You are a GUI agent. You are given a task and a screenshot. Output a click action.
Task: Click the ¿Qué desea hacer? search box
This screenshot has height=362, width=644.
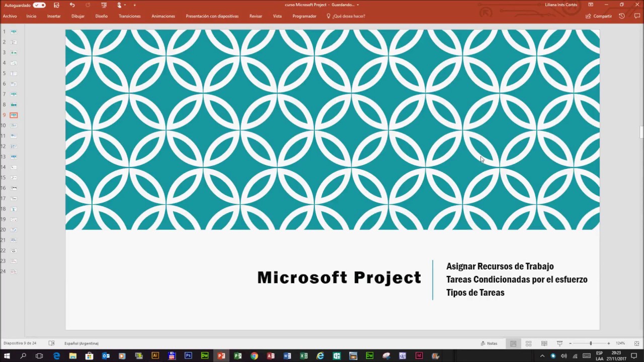[346, 16]
